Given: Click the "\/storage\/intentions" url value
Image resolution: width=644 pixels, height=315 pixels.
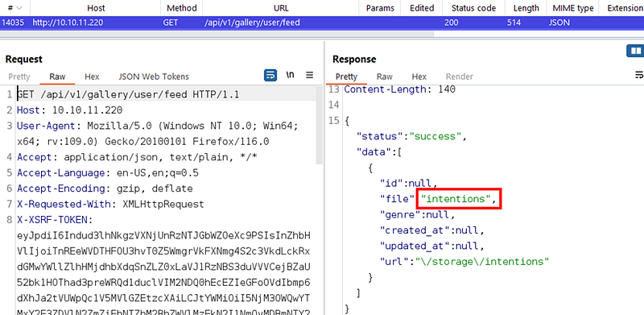Looking at the screenshot, I should pyautogui.click(x=482, y=262).
